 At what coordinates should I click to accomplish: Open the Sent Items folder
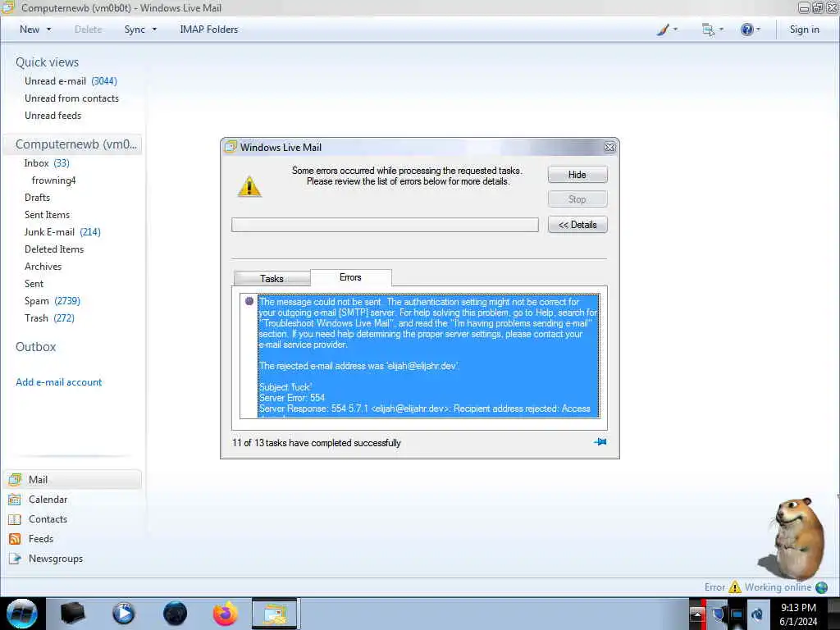pyautogui.click(x=47, y=215)
